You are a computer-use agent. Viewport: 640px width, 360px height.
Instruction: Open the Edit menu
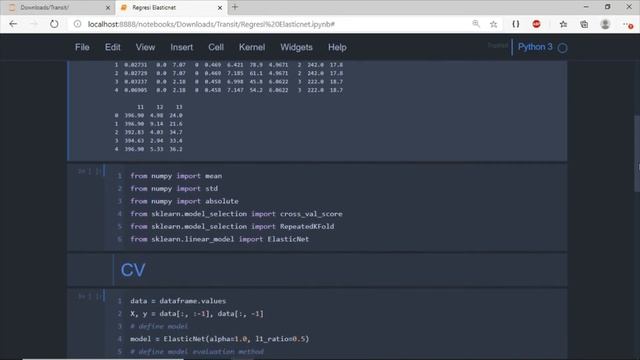click(112, 47)
